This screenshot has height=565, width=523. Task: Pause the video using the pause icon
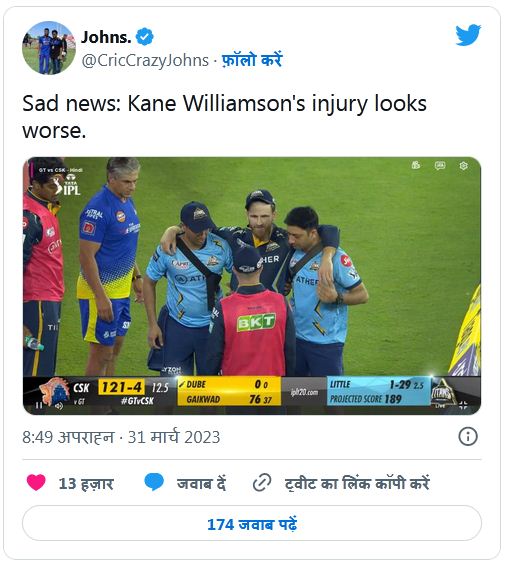click(x=39, y=405)
